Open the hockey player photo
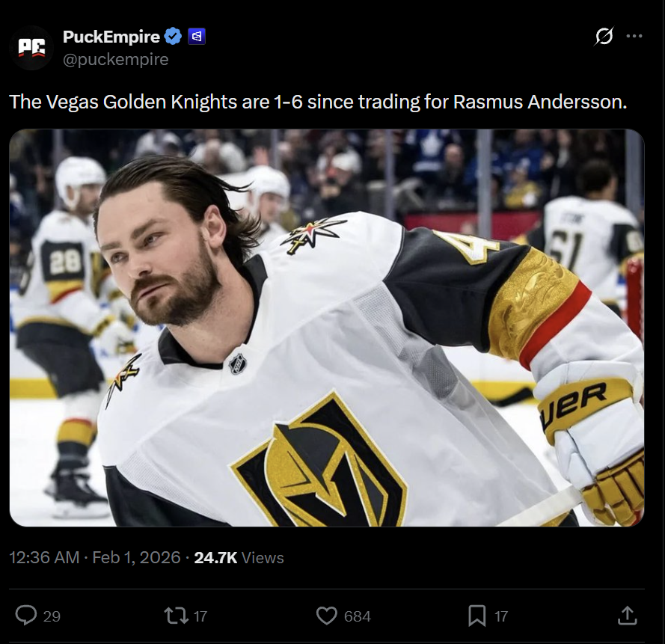This screenshot has height=644, width=665. 326,328
